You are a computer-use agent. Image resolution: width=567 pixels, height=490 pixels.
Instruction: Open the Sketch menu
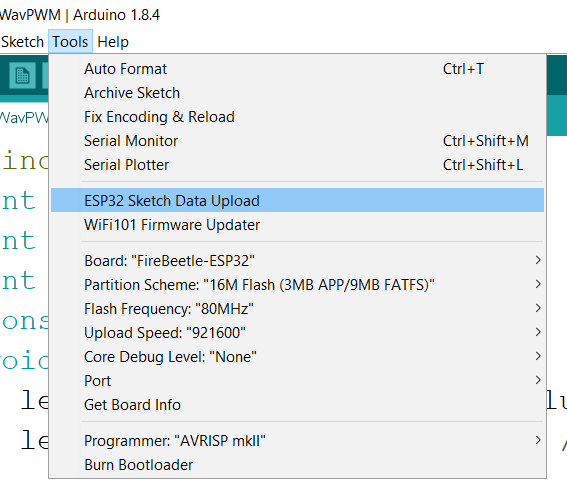click(x=22, y=42)
